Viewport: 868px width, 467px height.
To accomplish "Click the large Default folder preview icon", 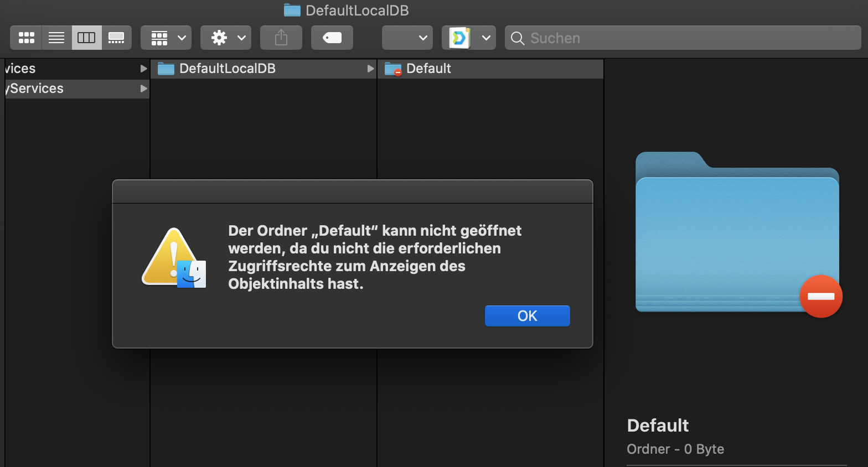I will 738,234.
